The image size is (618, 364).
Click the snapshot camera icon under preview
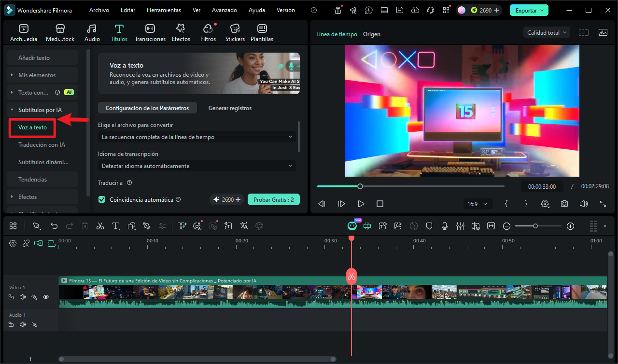(x=564, y=204)
